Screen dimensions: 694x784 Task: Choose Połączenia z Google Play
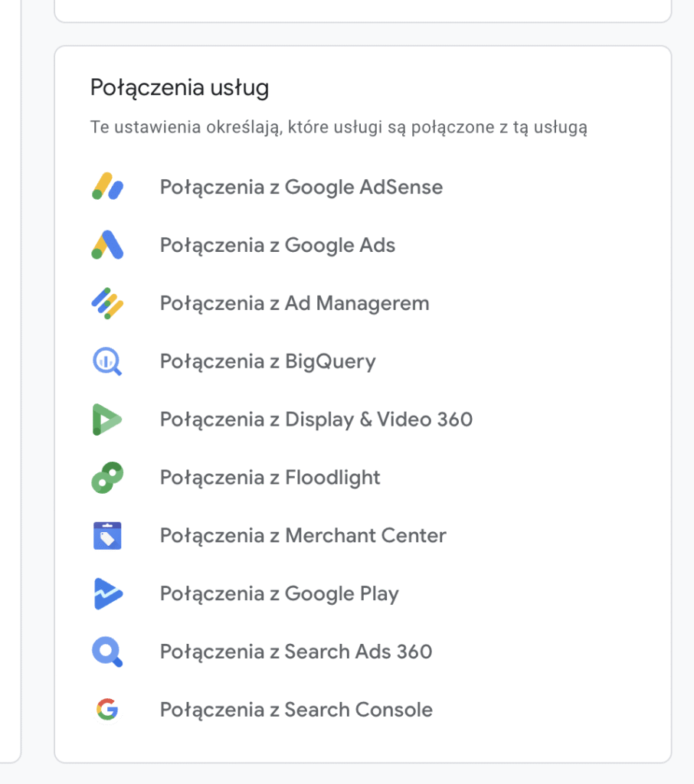point(279,594)
